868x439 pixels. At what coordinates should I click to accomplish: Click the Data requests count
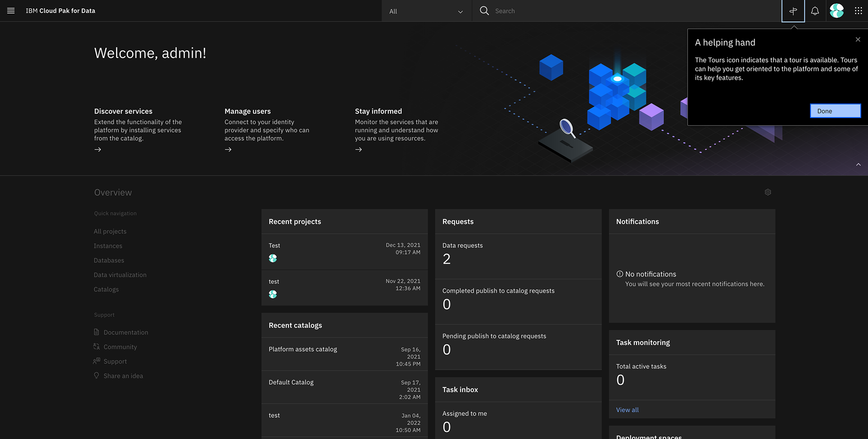coord(446,259)
